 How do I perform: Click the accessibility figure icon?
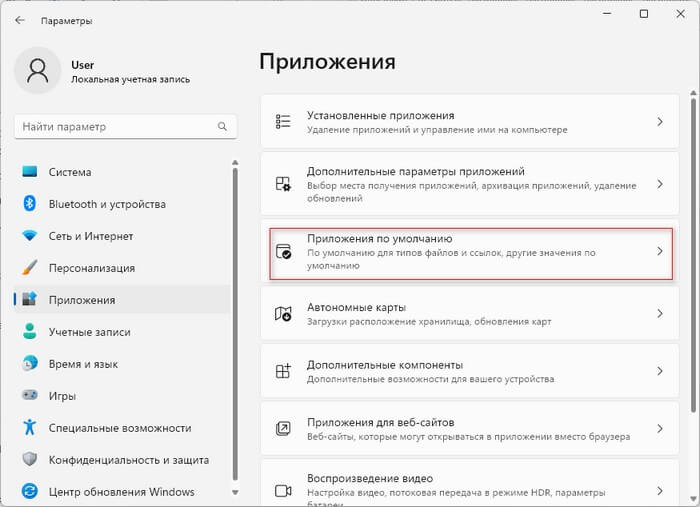(x=29, y=427)
